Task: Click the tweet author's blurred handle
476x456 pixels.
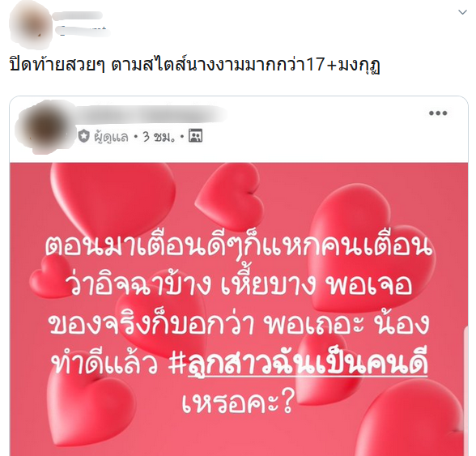Action: [83, 31]
